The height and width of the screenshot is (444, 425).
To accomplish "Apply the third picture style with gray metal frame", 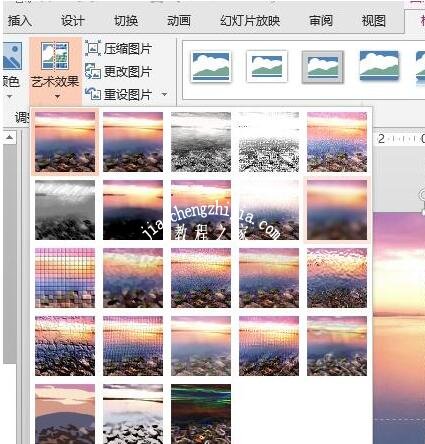I will coord(323,66).
